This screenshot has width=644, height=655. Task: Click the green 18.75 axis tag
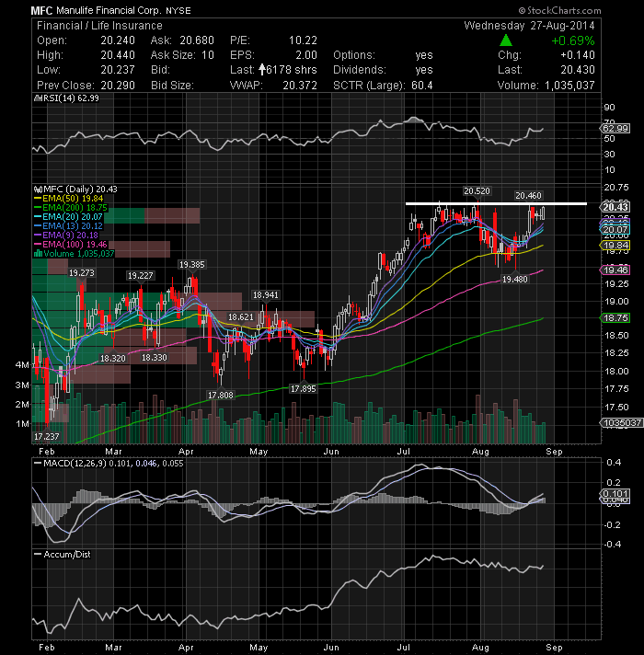[615, 318]
